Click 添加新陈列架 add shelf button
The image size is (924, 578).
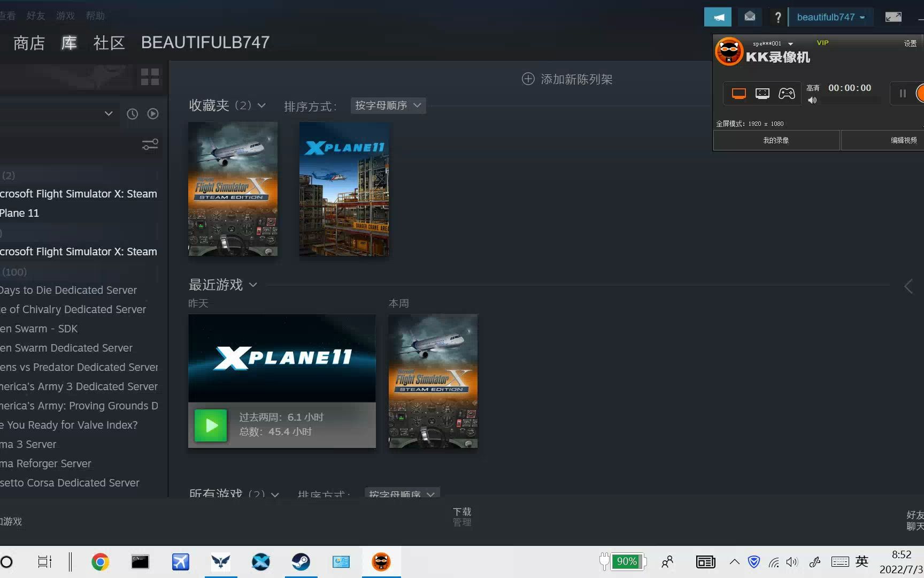click(567, 79)
